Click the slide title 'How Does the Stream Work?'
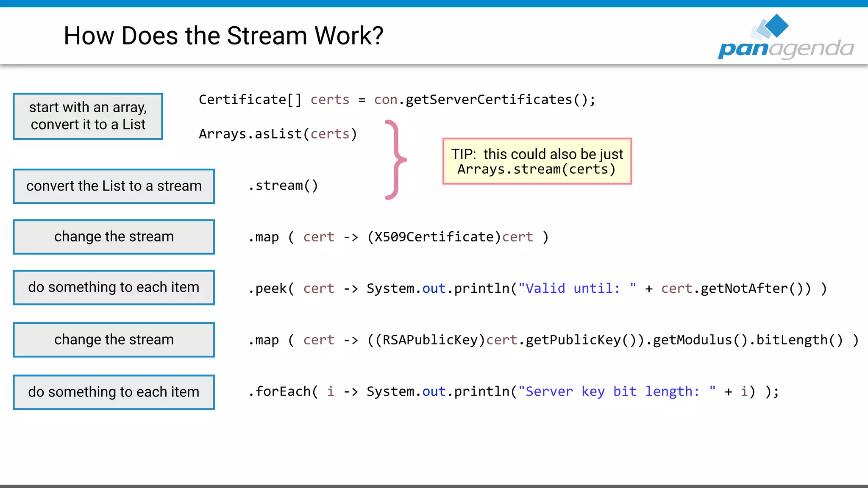This screenshot has width=868, height=488. (x=223, y=36)
